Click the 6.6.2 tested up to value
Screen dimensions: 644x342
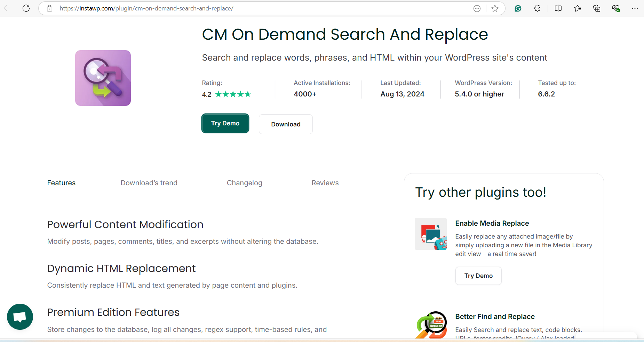tap(546, 94)
